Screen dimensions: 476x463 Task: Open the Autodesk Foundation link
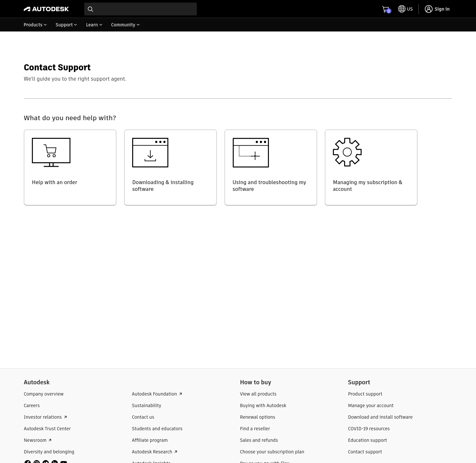pos(157,394)
